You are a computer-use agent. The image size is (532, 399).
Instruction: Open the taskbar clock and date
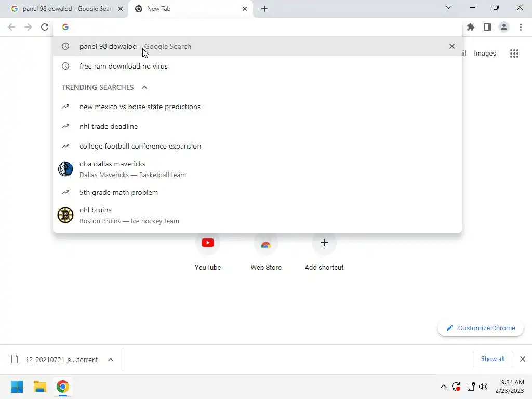[510, 387]
